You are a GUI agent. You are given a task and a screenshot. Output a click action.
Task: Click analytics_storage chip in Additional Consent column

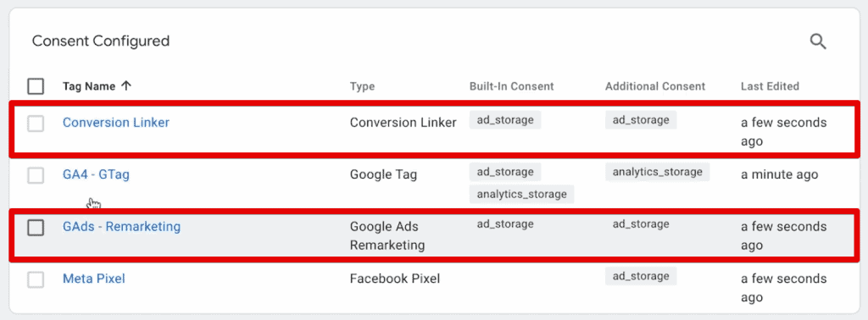coord(657,172)
